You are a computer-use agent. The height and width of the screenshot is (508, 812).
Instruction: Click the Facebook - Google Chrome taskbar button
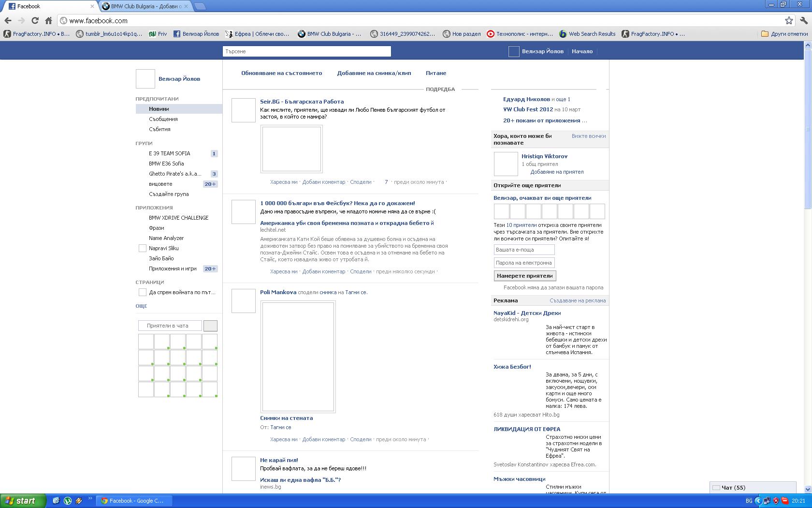(x=134, y=501)
